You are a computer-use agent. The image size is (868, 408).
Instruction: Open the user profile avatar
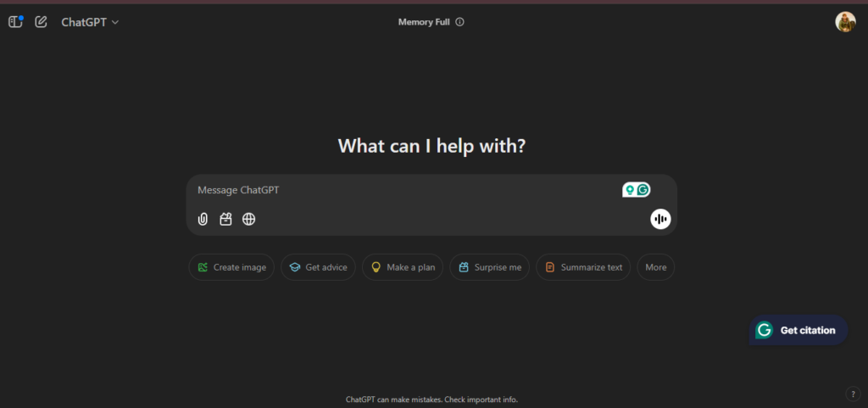[845, 21]
